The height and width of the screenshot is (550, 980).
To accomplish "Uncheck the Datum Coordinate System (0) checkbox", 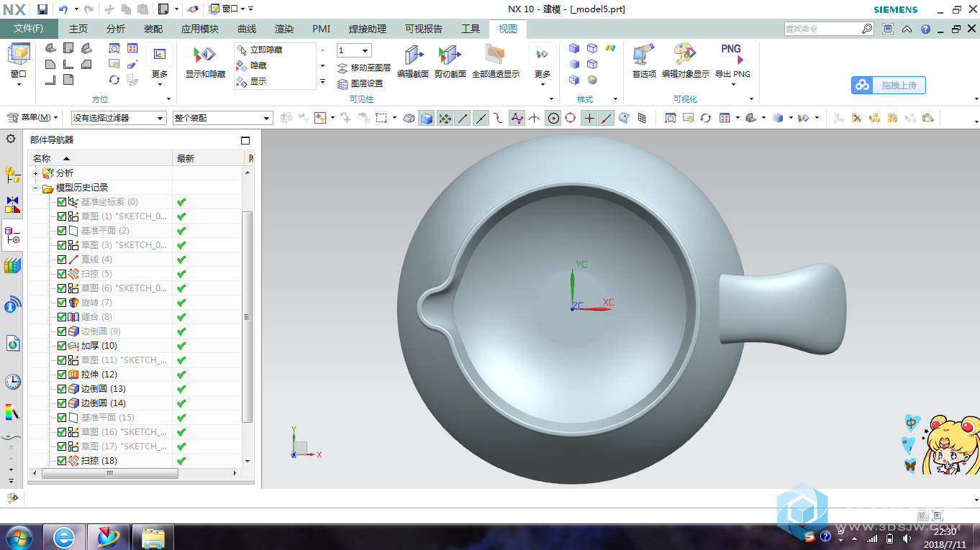I will pyautogui.click(x=62, y=202).
